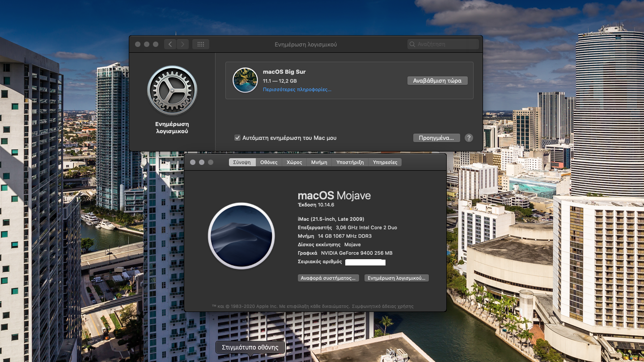Click the Στιγμιότυπο οθόνης tooltip label
This screenshot has height=362, width=644.
click(250, 347)
